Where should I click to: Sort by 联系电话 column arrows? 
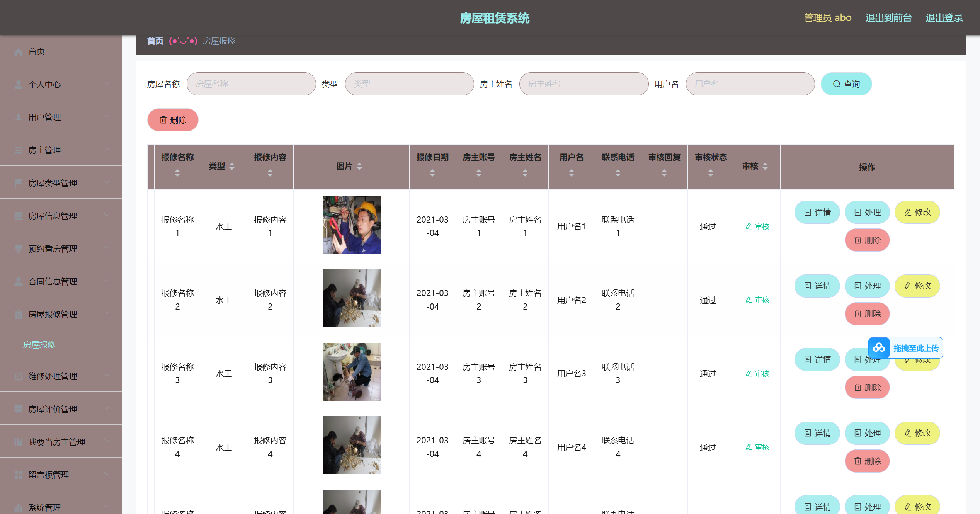tap(618, 173)
